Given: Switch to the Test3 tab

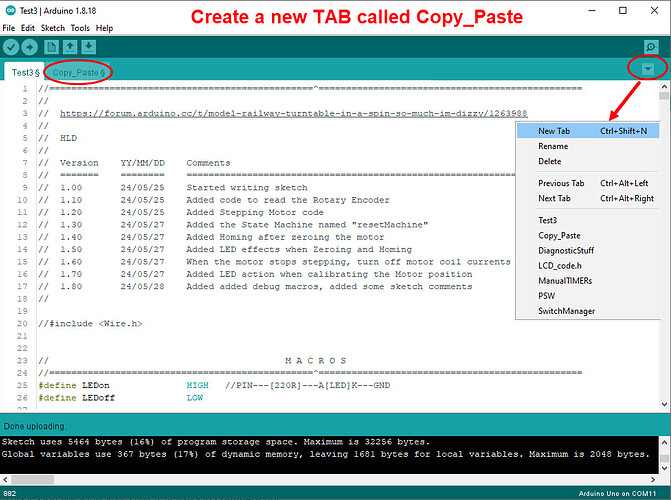Looking at the screenshot, I should 25,72.
